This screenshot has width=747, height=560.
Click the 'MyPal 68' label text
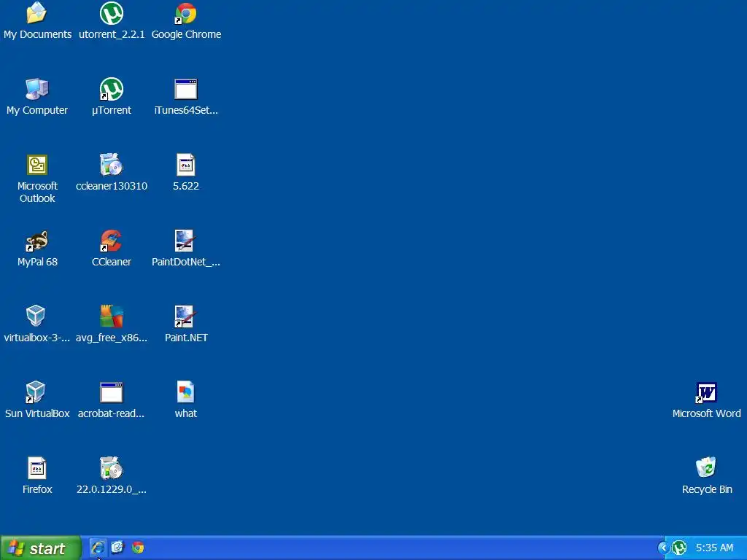pyautogui.click(x=37, y=262)
